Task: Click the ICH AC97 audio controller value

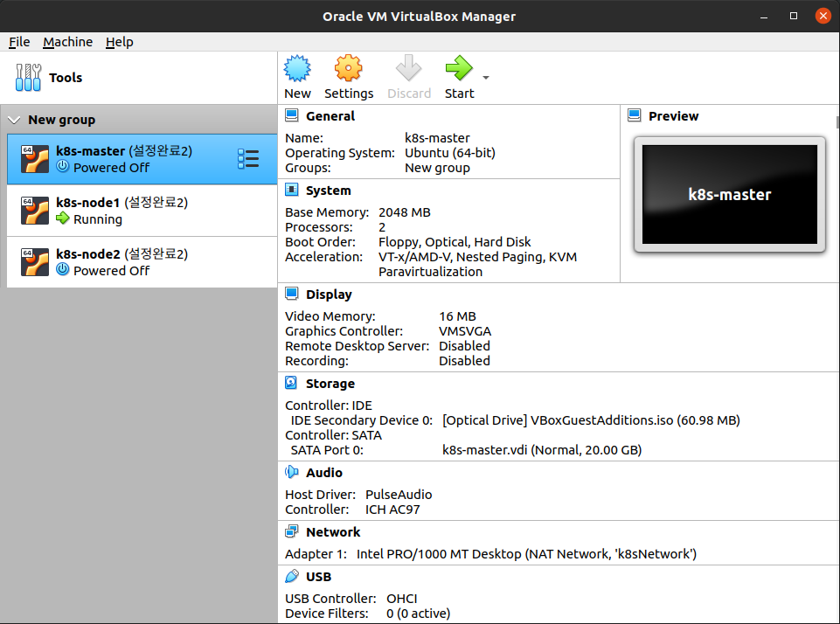Action: pos(392,510)
